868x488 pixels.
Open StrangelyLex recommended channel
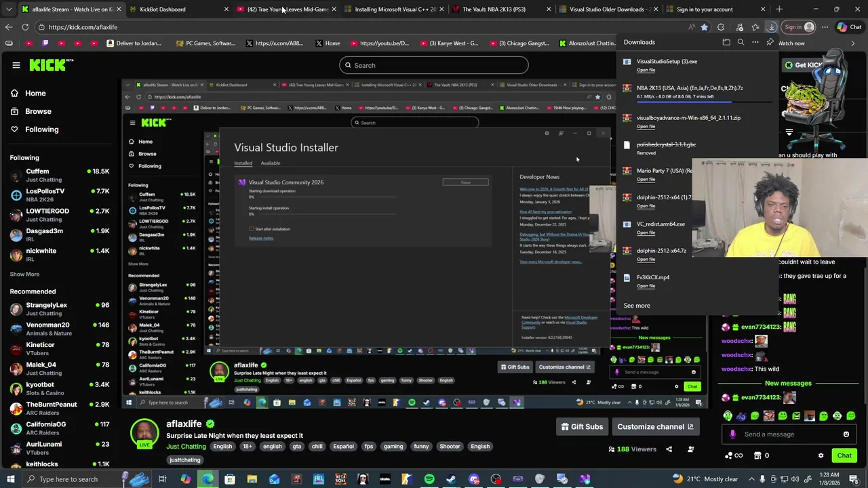(x=60, y=308)
